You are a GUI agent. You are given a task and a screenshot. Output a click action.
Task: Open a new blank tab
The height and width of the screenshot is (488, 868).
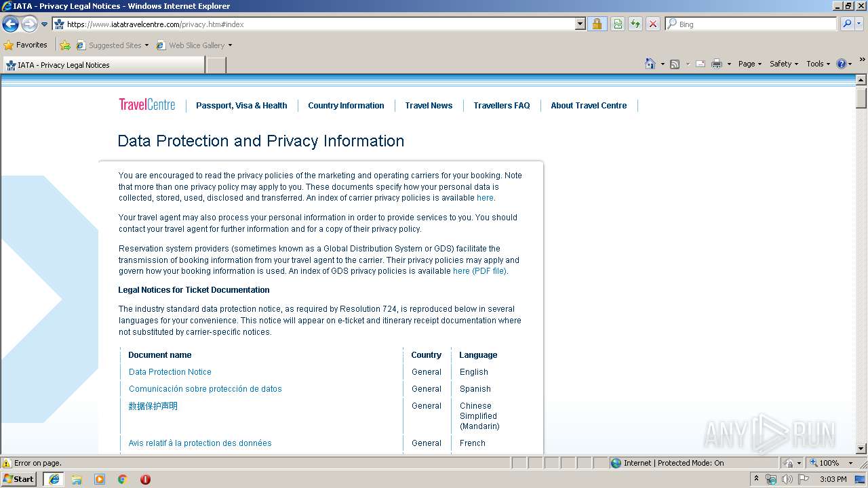pos(216,65)
